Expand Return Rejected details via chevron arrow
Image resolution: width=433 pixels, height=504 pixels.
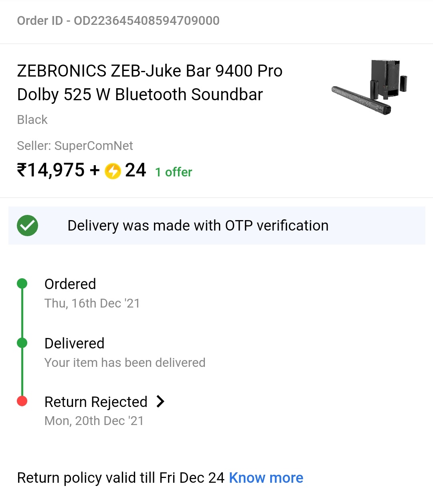pos(160,401)
